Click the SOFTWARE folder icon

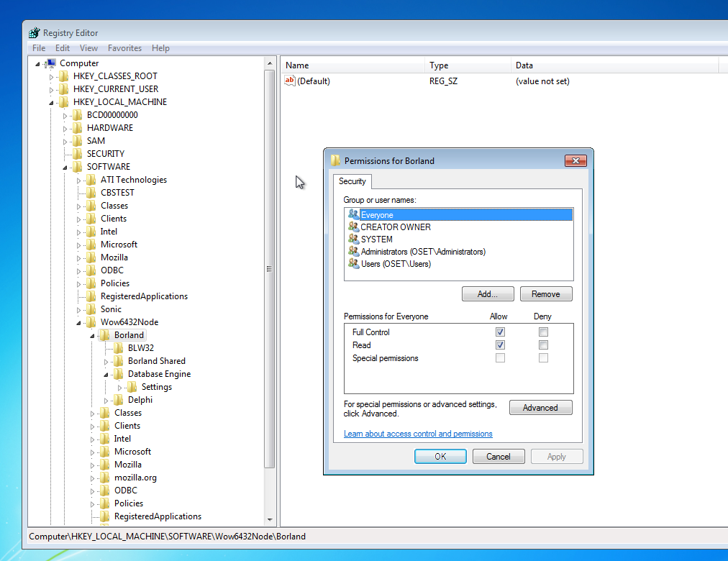point(78,167)
